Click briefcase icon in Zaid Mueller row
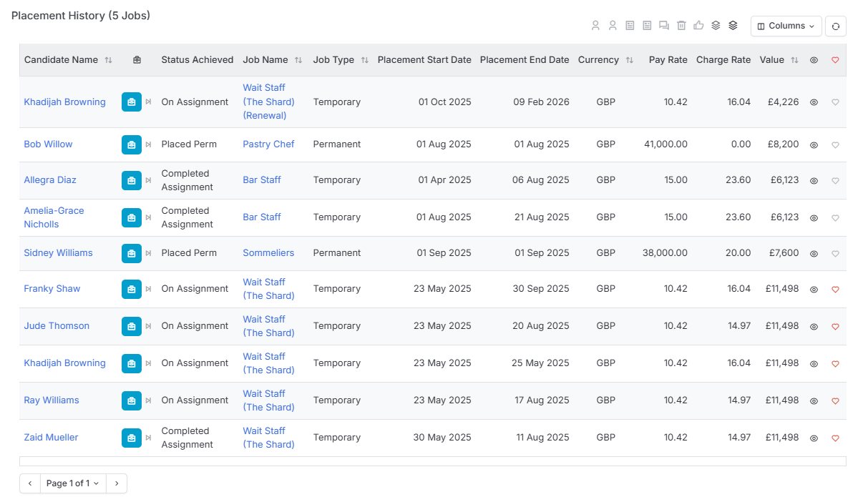Image resolution: width=868 pixels, height=497 pixels. click(132, 438)
